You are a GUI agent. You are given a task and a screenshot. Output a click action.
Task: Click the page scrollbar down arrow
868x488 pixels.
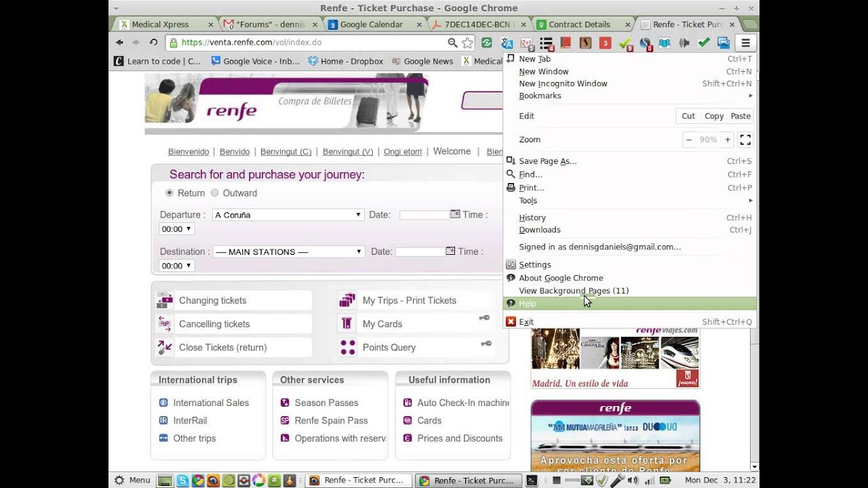point(755,467)
